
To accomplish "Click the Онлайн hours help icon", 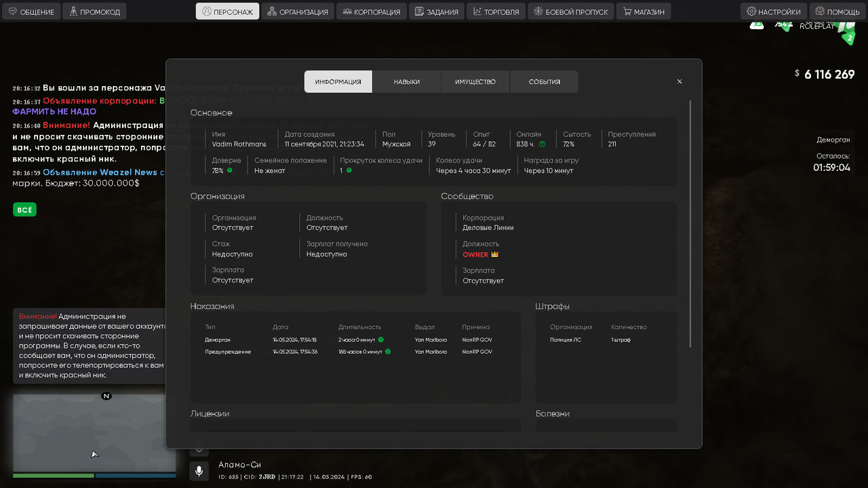I will tap(542, 144).
